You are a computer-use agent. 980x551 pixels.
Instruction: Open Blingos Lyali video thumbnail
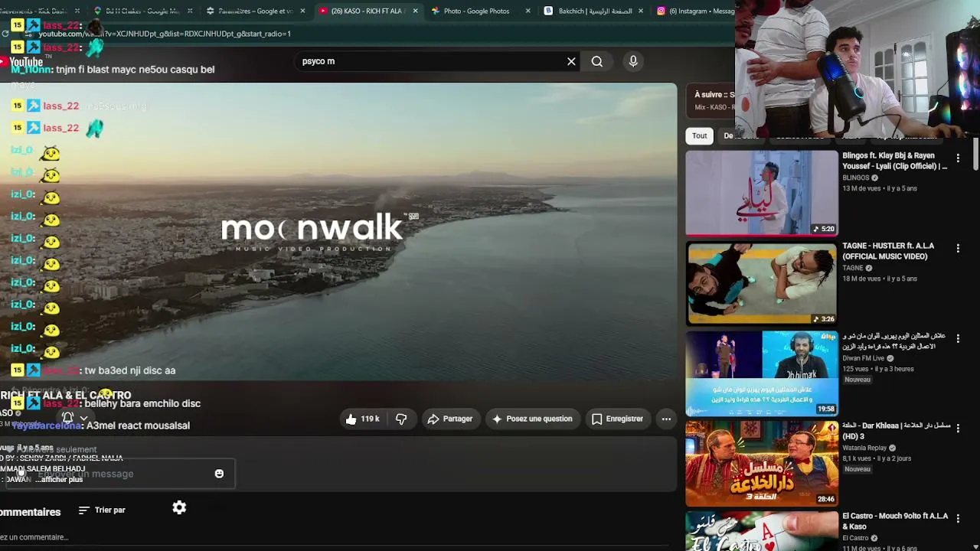tap(762, 192)
